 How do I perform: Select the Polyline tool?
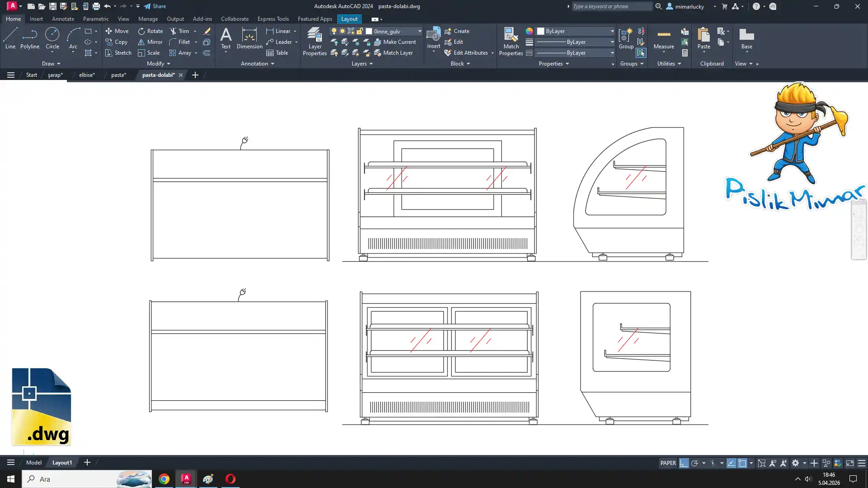click(30, 38)
